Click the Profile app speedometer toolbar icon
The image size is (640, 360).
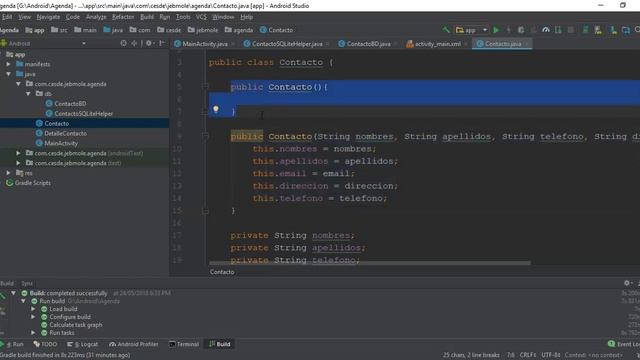tap(546, 30)
